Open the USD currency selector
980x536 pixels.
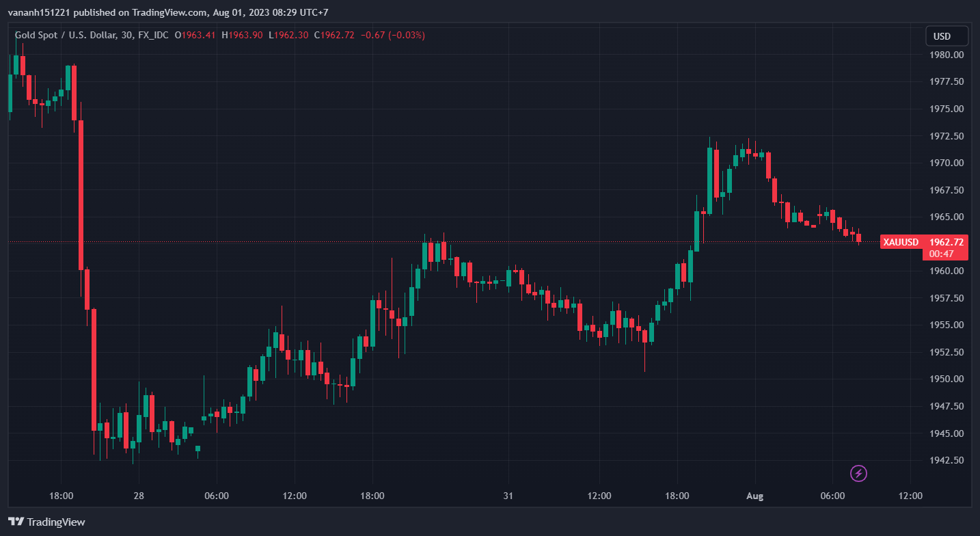point(946,36)
